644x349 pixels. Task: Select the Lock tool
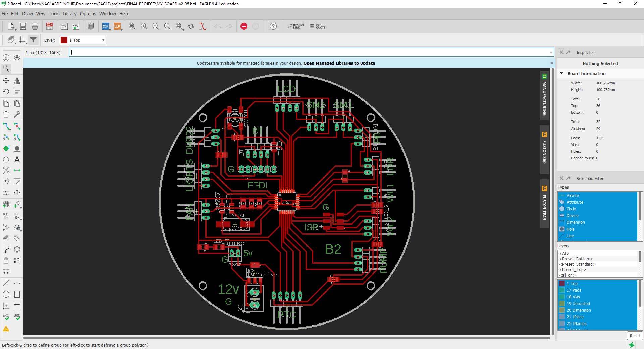(6, 260)
